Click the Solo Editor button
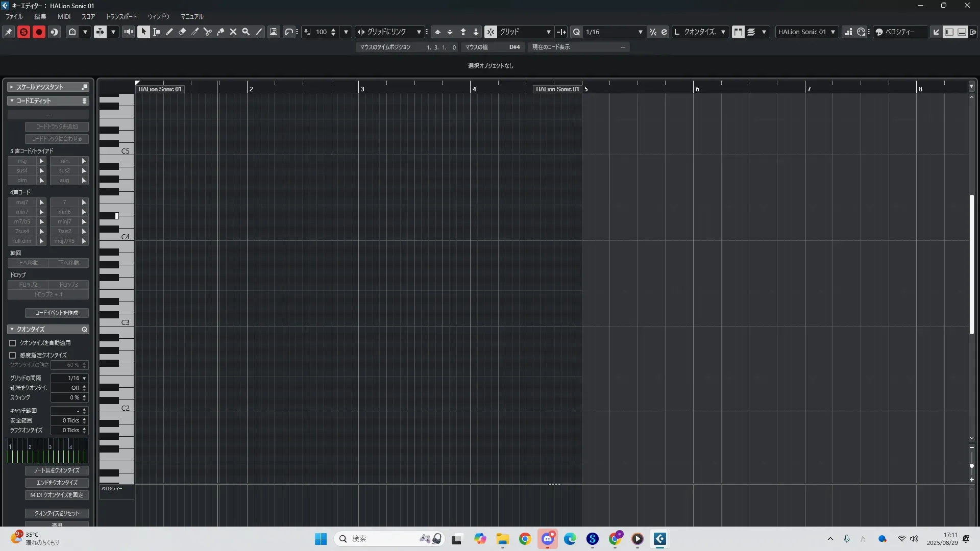Image resolution: width=980 pixels, height=551 pixels. [x=23, y=32]
